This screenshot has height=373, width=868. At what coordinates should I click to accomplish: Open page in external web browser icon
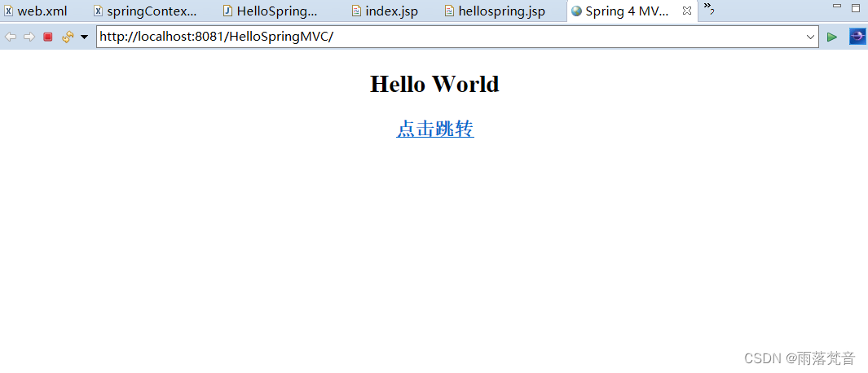tap(857, 37)
